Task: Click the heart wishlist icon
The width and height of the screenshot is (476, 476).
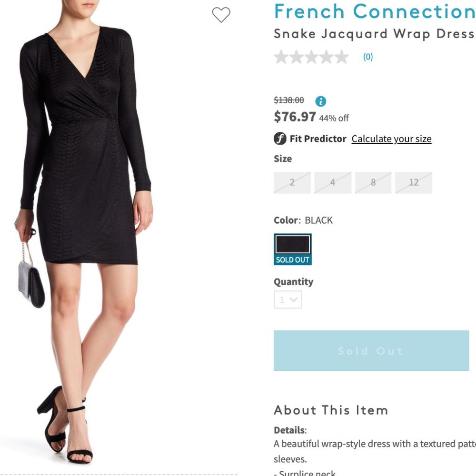Action: [221, 16]
